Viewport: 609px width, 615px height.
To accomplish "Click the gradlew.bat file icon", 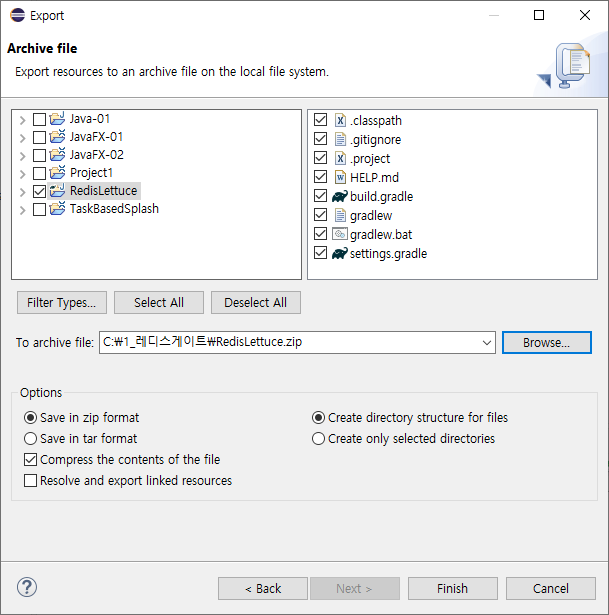I will (339, 235).
